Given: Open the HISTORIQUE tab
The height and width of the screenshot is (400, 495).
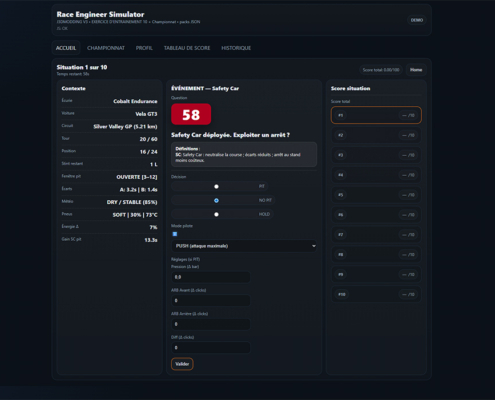Looking at the screenshot, I should [236, 48].
